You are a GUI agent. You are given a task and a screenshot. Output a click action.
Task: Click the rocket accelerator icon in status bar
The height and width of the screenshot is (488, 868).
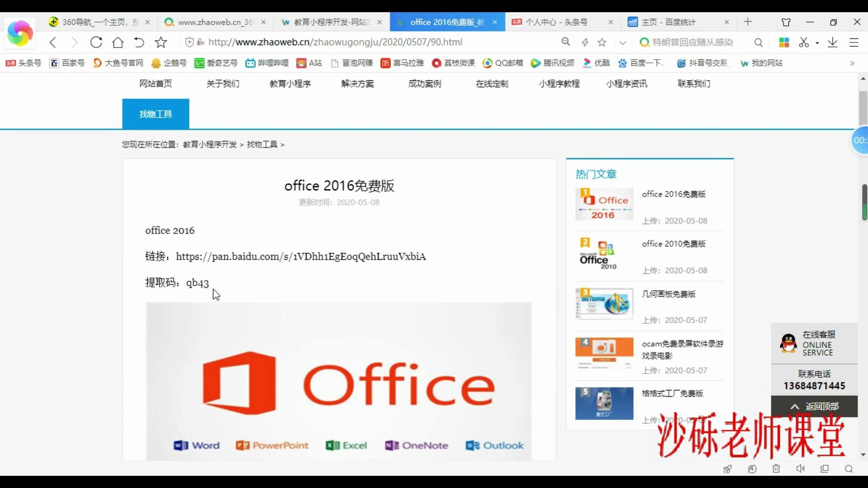(x=727, y=469)
